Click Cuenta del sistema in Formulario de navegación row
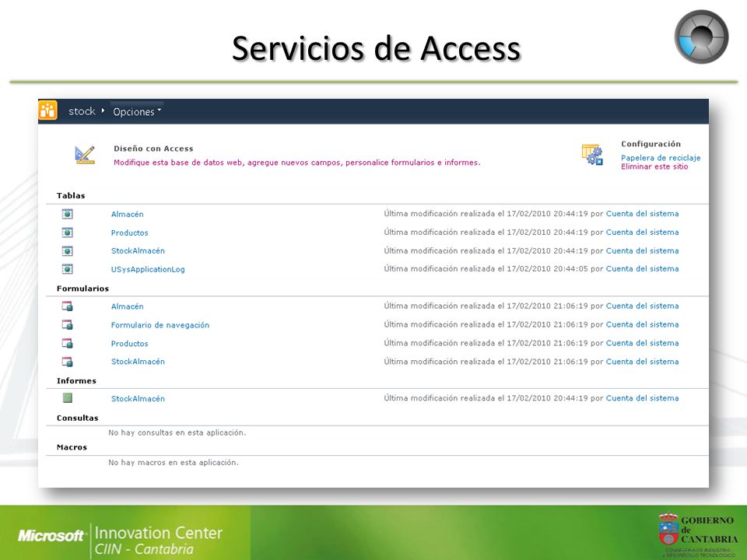The width and height of the screenshot is (747, 560). [x=642, y=324]
